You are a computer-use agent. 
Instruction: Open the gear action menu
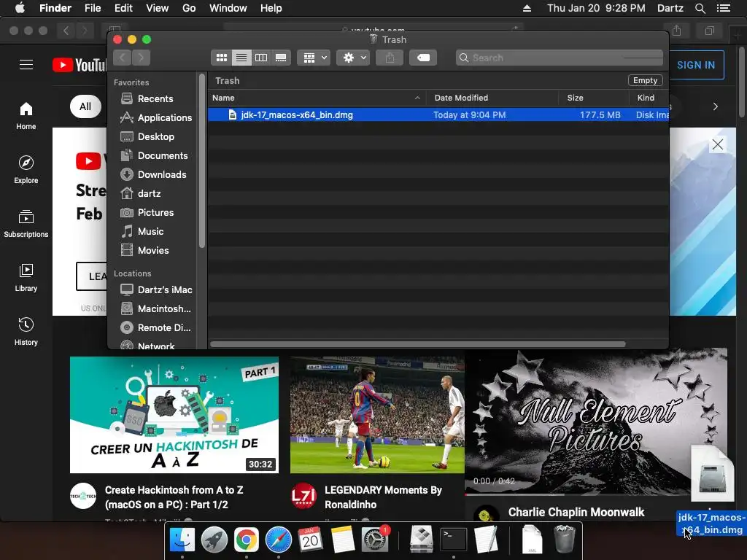click(353, 58)
